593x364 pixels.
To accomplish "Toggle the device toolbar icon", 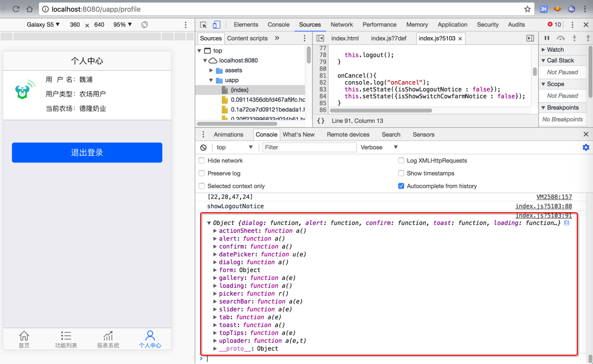I will click(x=216, y=25).
